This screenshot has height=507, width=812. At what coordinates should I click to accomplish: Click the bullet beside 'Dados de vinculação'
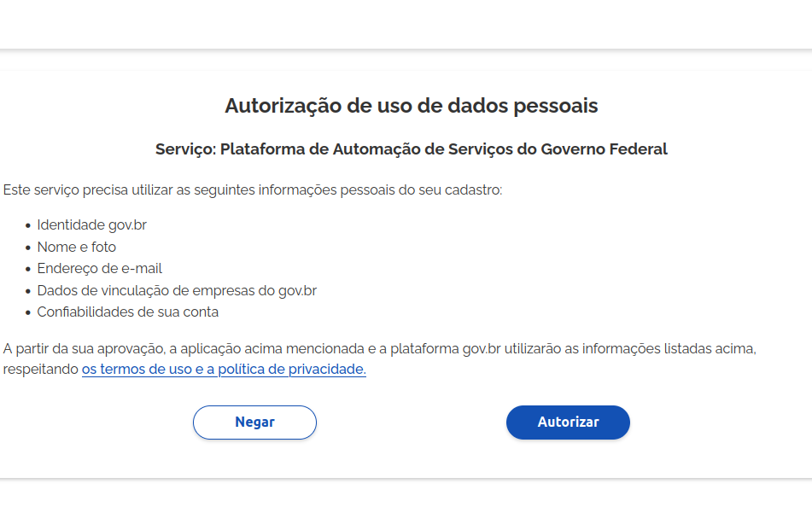click(28, 291)
